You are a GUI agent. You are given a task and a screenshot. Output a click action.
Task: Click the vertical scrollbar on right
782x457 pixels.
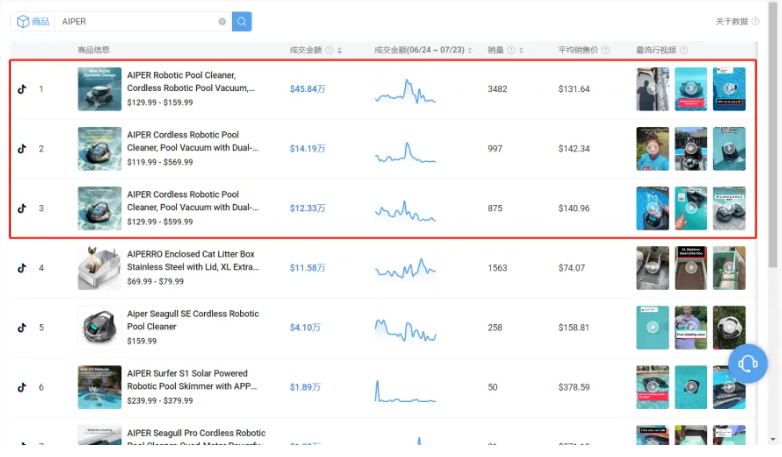tap(775, 150)
